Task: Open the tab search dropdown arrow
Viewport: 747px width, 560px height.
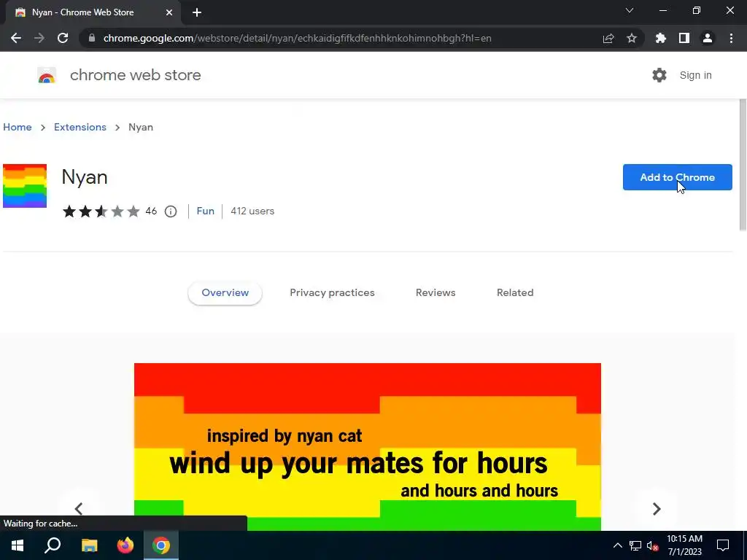Action: pyautogui.click(x=630, y=10)
